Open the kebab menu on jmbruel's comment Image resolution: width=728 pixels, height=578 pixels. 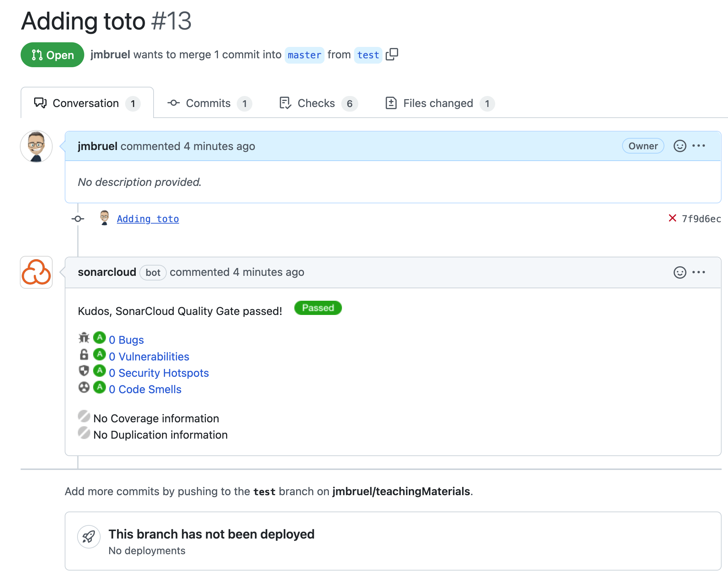click(699, 146)
